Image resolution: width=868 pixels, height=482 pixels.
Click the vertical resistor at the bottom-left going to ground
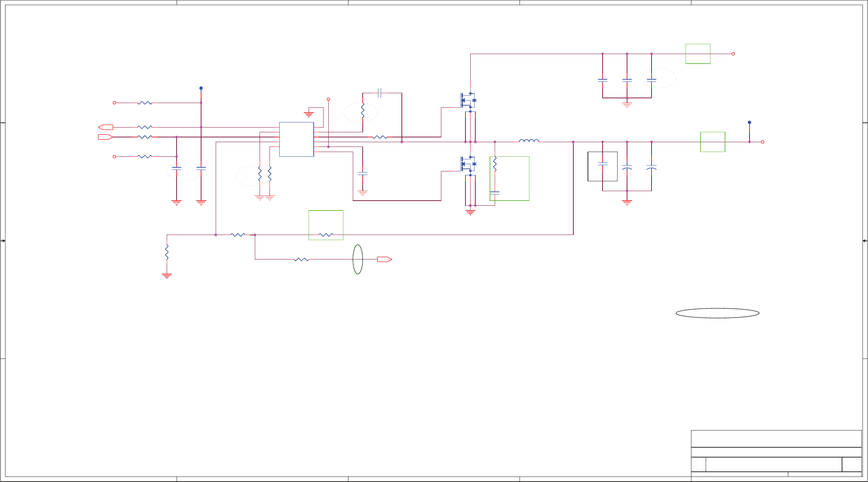click(167, 252)
